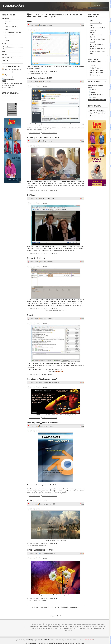Viewport: 111px width, 644px height.
Task: Select the Удовлетворительно poll option
Action: tap(90, 95)
